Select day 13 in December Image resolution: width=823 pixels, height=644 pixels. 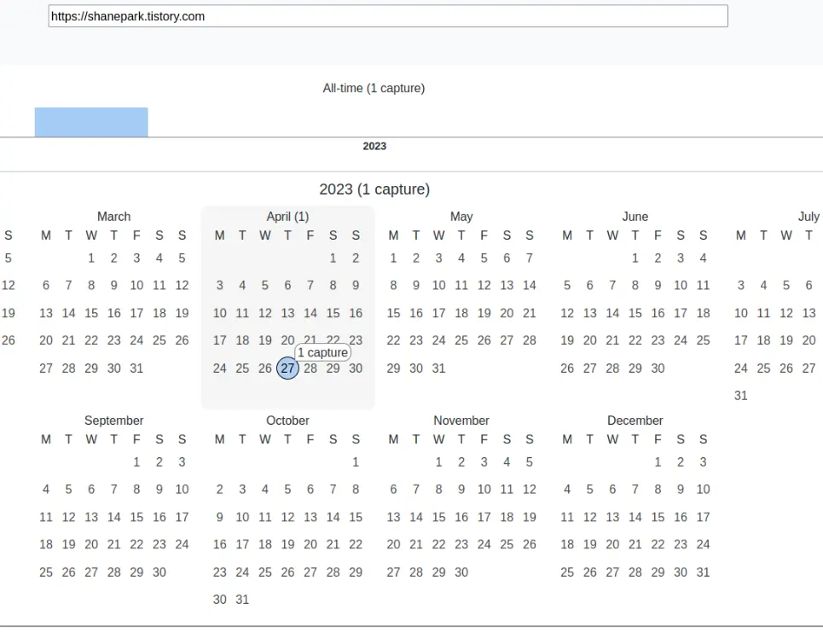612,518
